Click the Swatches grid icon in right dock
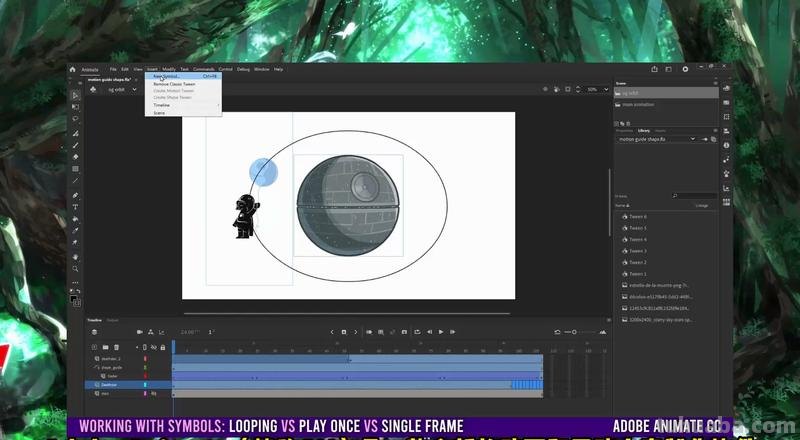Viewport: 800px width, 440px height. click(x=726, y=203)
